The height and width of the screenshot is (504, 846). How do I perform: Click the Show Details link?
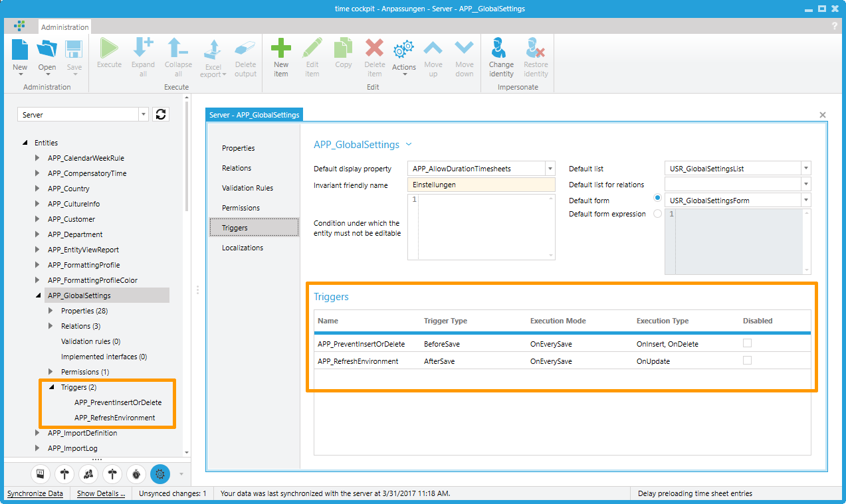click(101, 493)
